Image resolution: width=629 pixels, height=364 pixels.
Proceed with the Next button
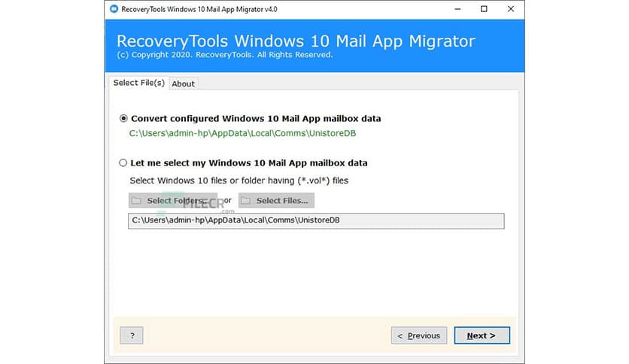(482, 335)
